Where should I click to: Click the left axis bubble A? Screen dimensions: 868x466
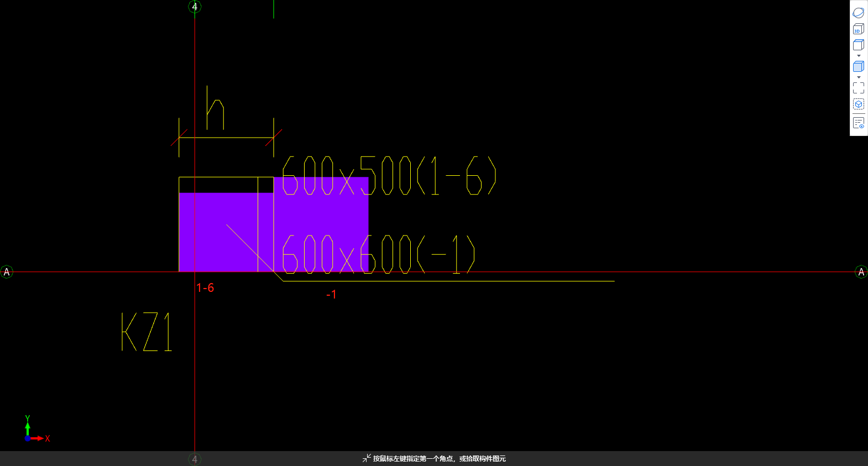(7, 272)
